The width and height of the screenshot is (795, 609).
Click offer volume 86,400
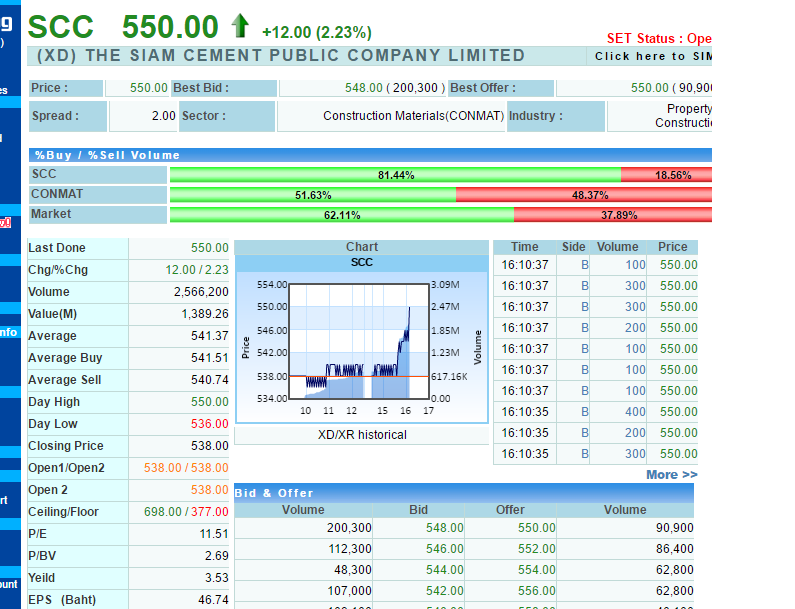(674, 549)
